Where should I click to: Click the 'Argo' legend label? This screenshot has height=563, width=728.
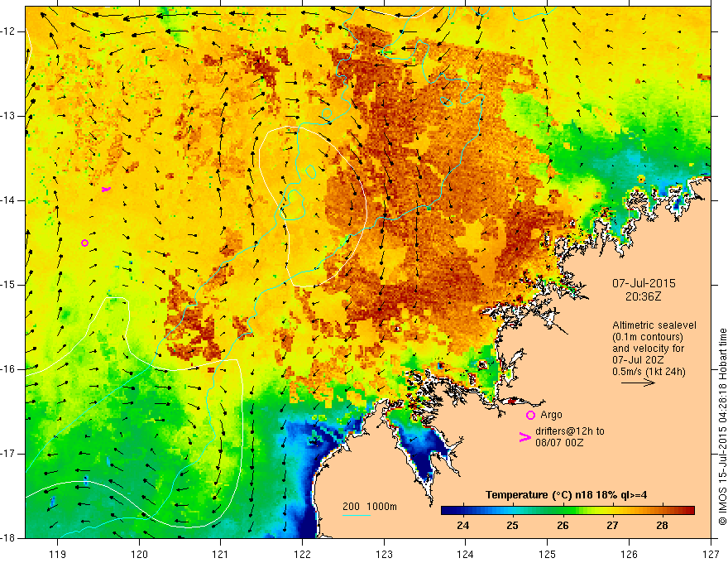pos(551,415)
